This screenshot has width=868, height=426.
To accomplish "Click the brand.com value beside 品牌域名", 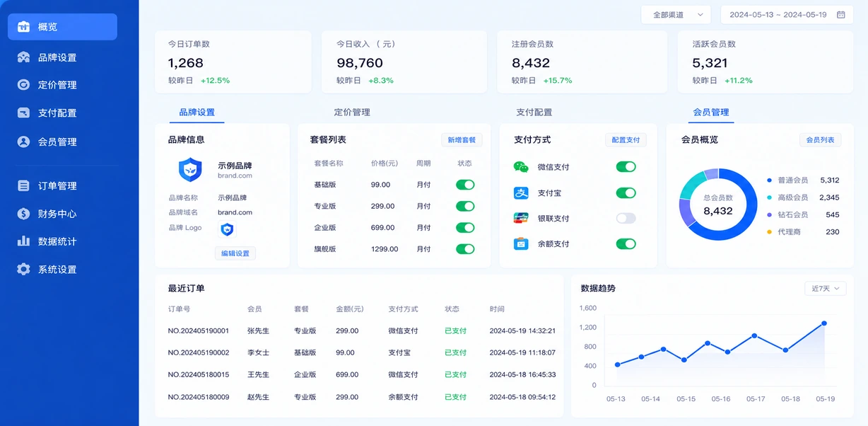I will pyautogui.click(x=235, y=212).
